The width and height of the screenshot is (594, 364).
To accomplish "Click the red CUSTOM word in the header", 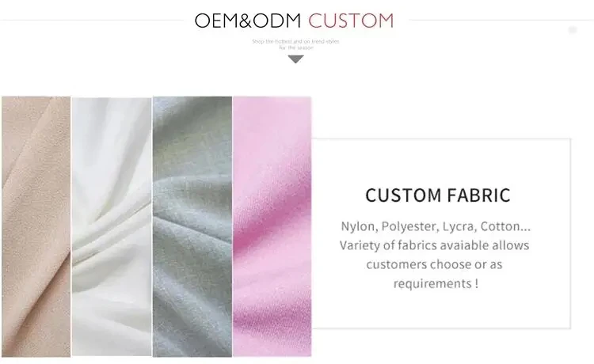I will click(x=351, y=21).
